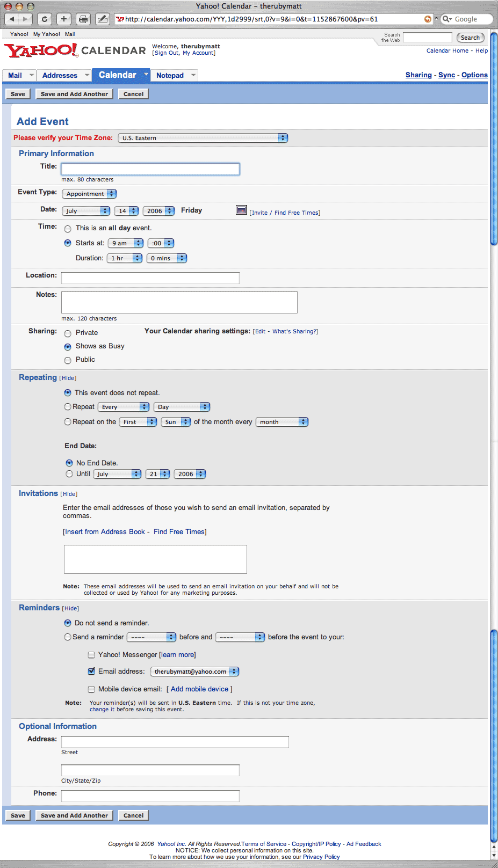Hide the Reminders section
498x868 pixels.
tap(70, 609)
